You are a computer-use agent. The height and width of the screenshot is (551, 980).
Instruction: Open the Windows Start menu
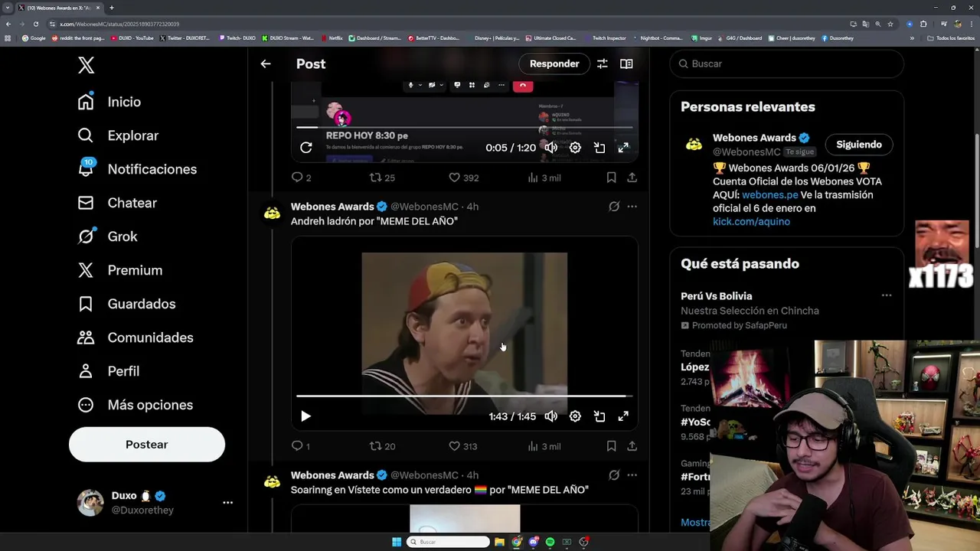coord(397,542)
